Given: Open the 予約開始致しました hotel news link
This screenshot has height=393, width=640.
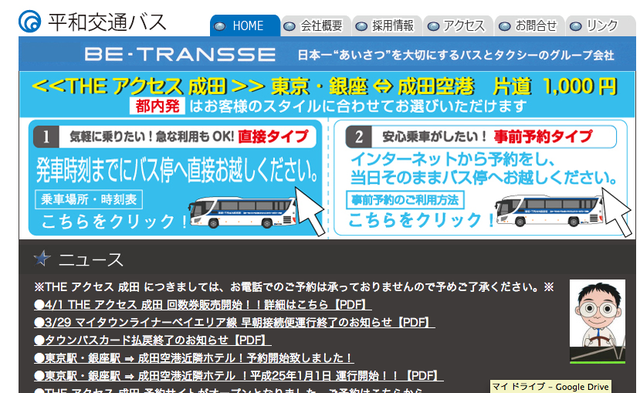Looking at the screenshot, I should pos(194,358).
